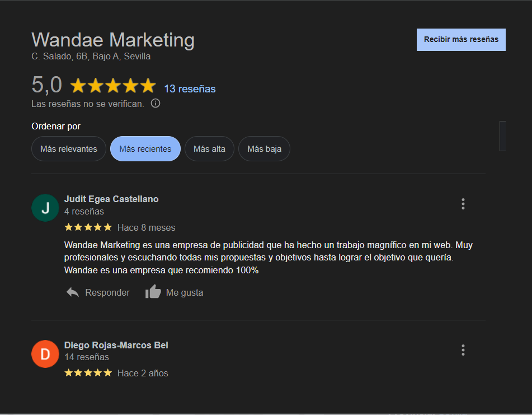Click the 'Wandae Marketing' business title
The width and height of the screenshot is (532, 415).
click(x=113, y=40)
